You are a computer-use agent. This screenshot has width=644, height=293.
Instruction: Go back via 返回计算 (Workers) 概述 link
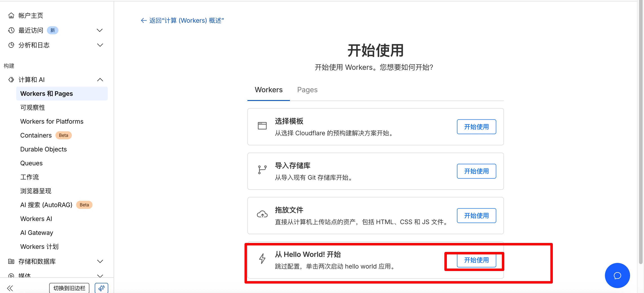(x=182, y=20)
